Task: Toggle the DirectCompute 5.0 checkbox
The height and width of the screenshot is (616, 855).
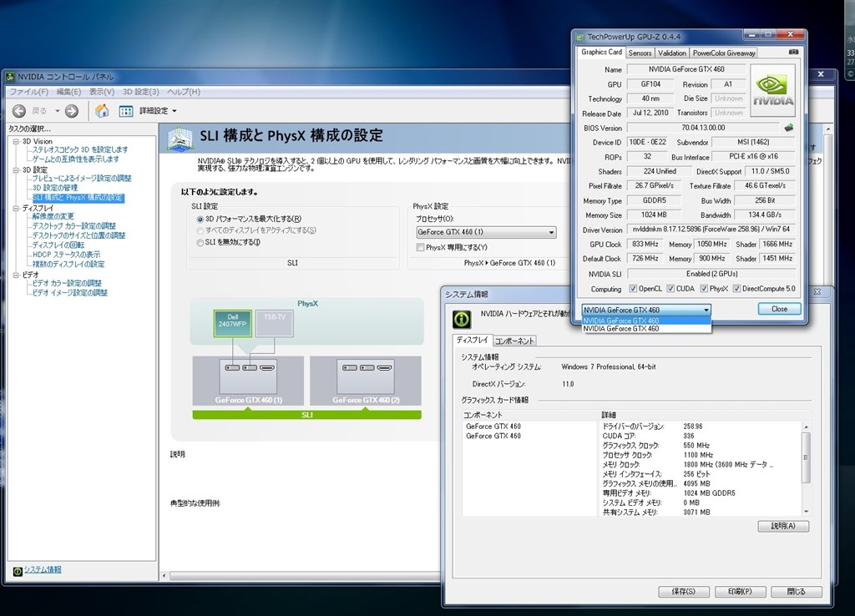Action: (736, 288)
